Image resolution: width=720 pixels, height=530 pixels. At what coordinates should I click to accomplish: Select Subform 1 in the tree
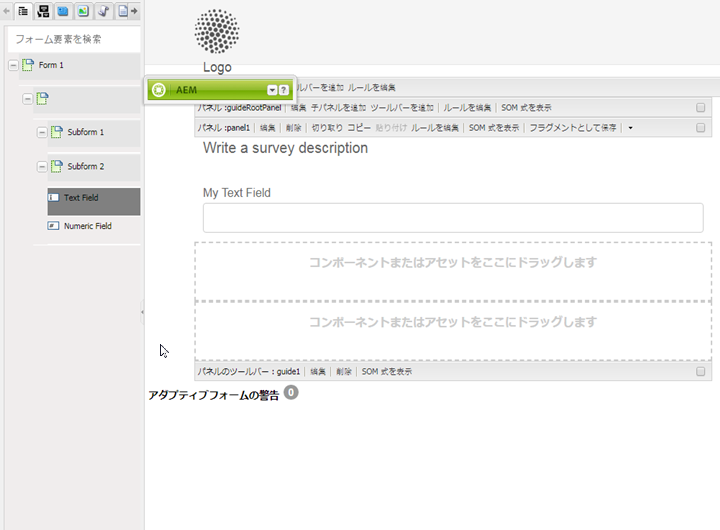[86, 132]
